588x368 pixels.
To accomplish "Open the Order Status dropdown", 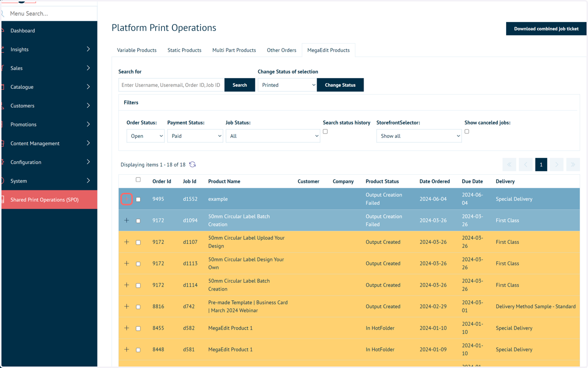I will click(146, 136).
